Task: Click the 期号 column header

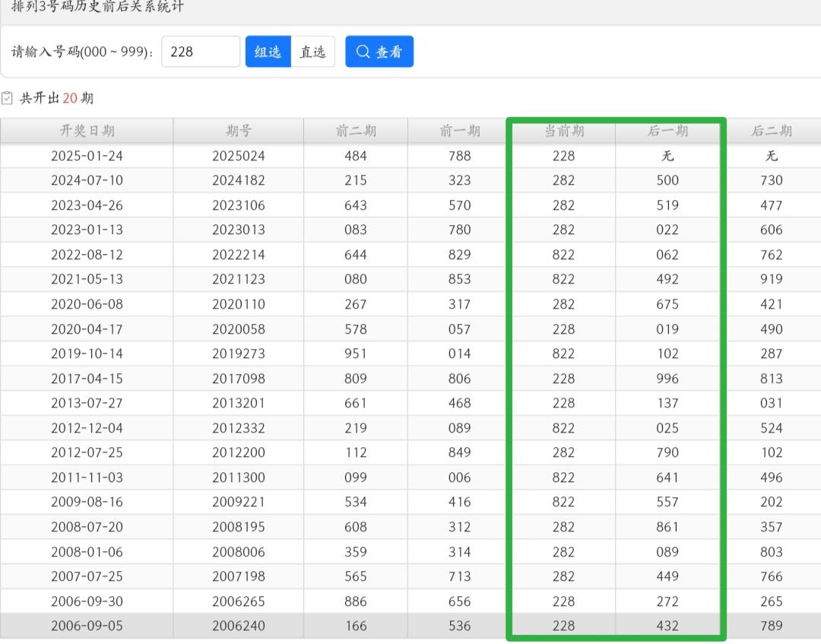Action: [238, 131]
